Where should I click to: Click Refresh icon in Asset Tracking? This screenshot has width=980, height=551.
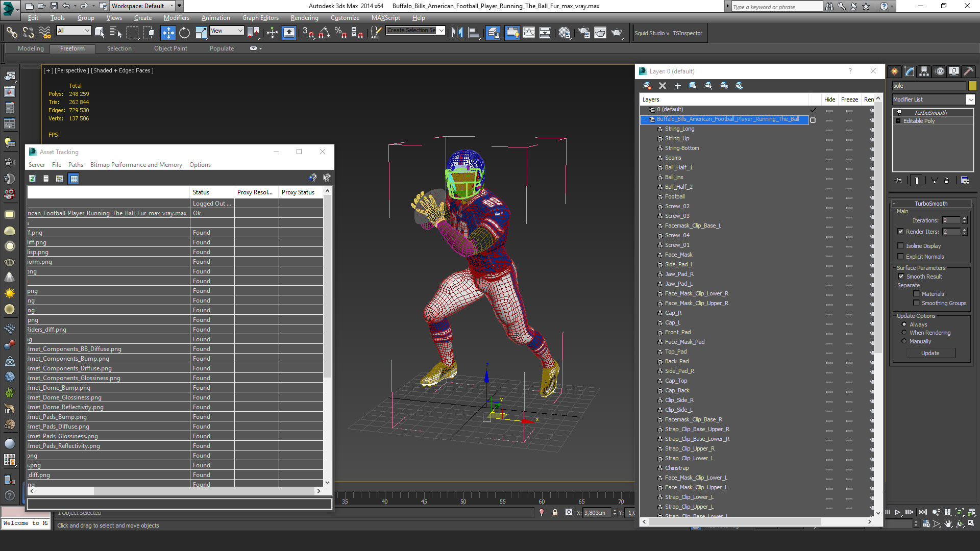click(x=32, y=179)
